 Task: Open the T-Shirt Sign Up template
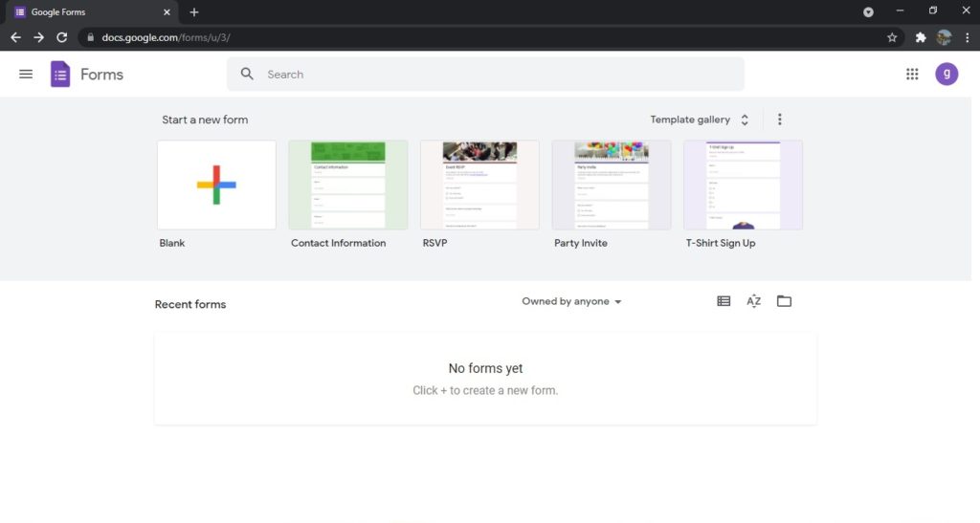pyautogui.click(x=743, y=185)
